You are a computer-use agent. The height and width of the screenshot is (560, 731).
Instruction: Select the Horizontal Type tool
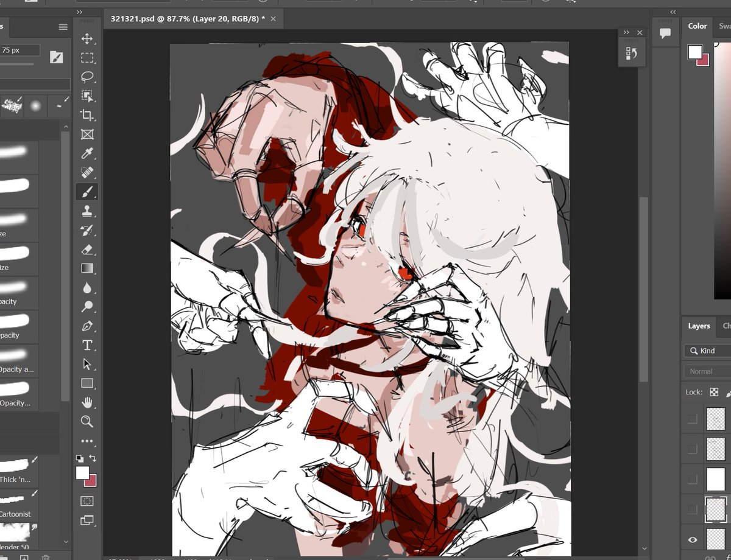pyautogui.click(x=87, y=345)
